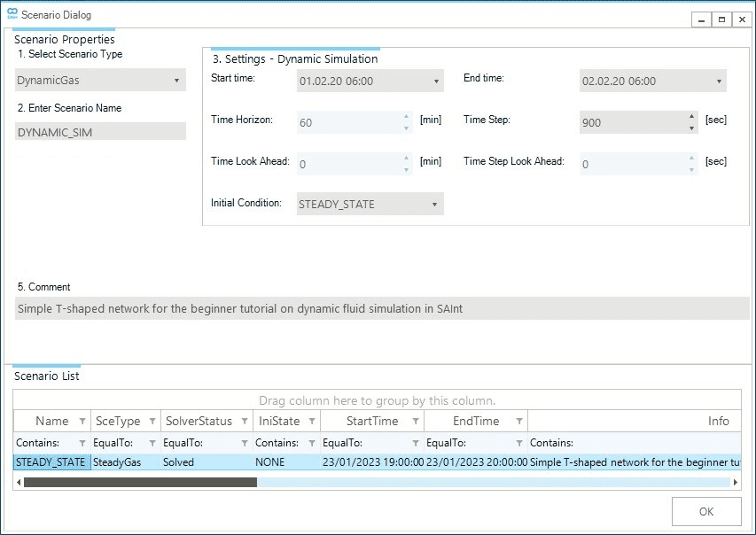This screenshot has height=535, width=756.
Task: Open the StartTime column filter icon
Action: pos(415,422)
